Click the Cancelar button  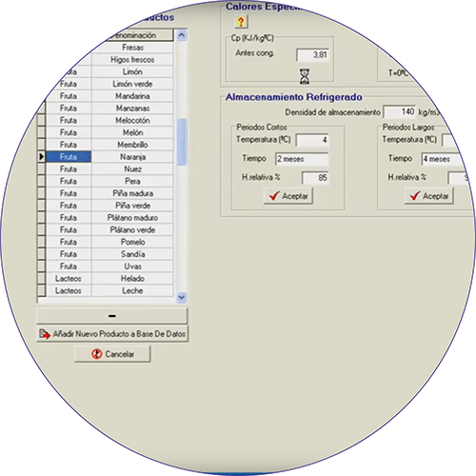(x=112, y=354)
